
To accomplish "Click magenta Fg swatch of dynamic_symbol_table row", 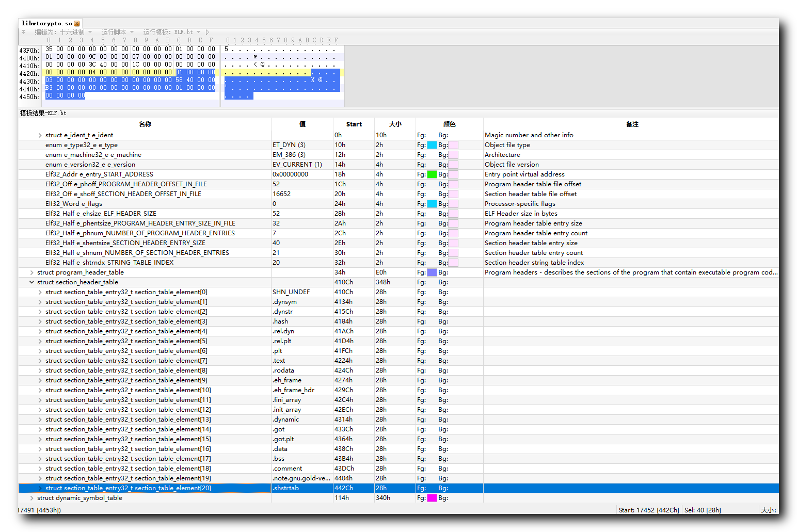I will click(x=432, y=498).
